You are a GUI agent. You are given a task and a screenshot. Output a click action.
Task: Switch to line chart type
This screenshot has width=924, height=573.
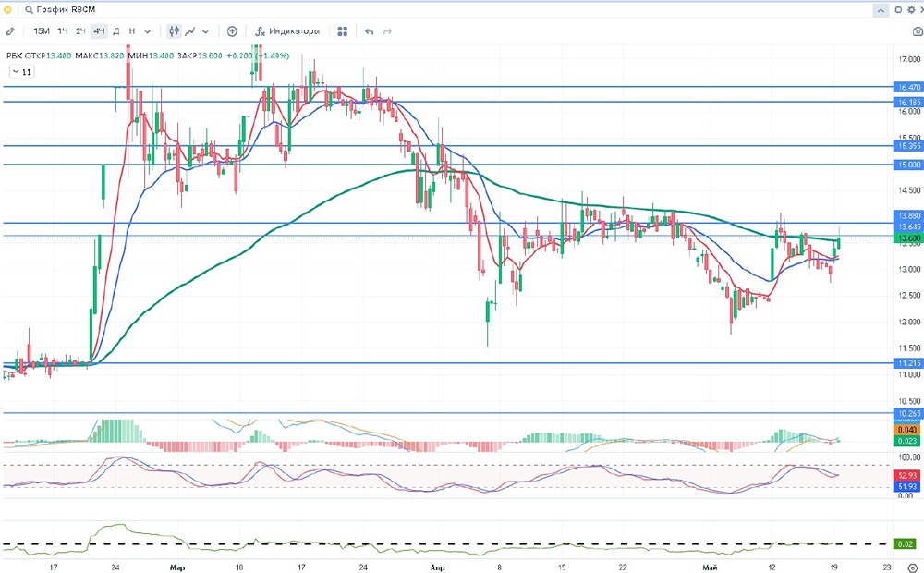[190, 31]
